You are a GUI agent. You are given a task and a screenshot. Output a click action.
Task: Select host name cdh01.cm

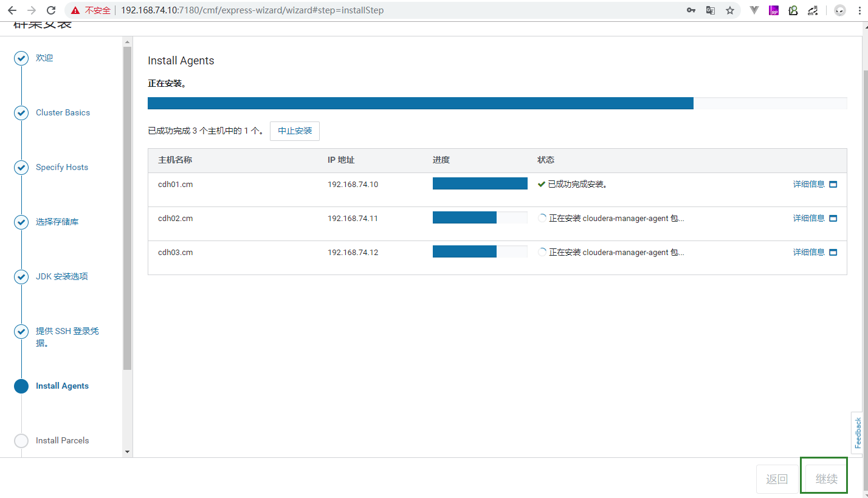click(175, 184)
